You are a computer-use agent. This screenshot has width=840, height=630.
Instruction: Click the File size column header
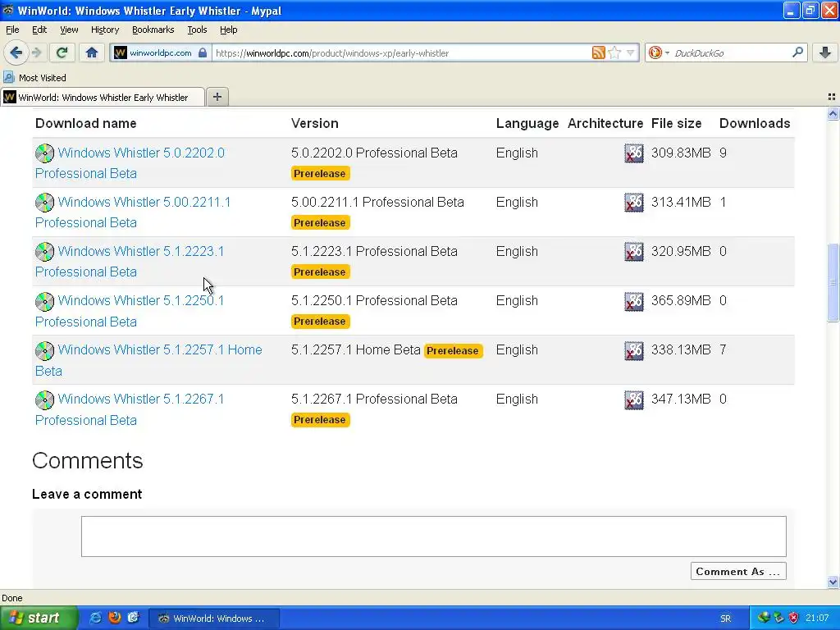pyautogui.click(x=676, y=123)
